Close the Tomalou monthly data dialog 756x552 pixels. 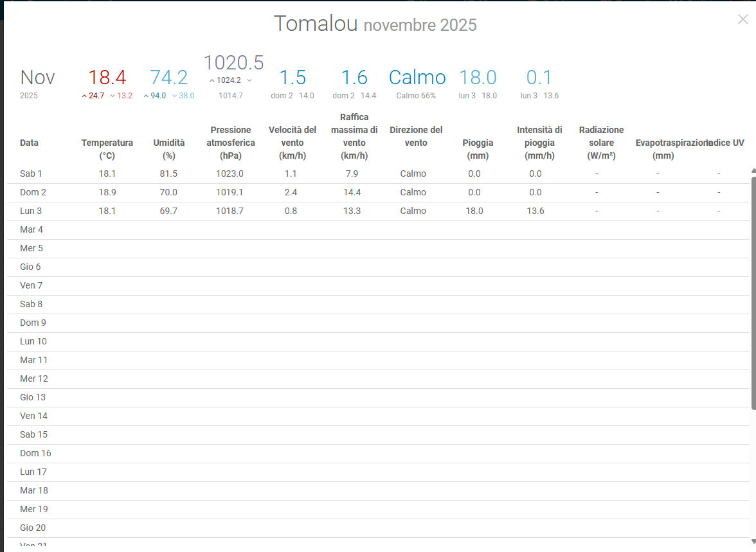(x=742, y=19)
